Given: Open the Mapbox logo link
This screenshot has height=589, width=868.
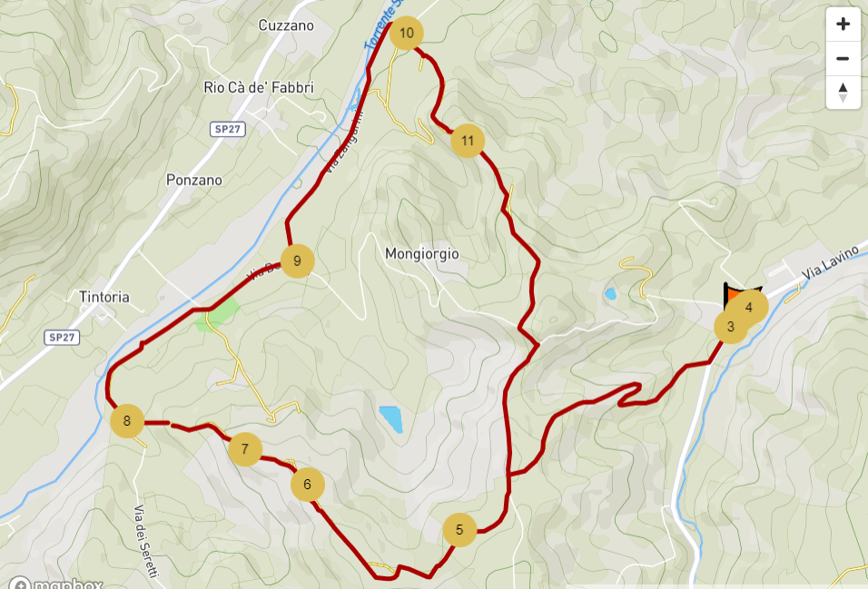Looking at the screenshot, I should (56, 584).
